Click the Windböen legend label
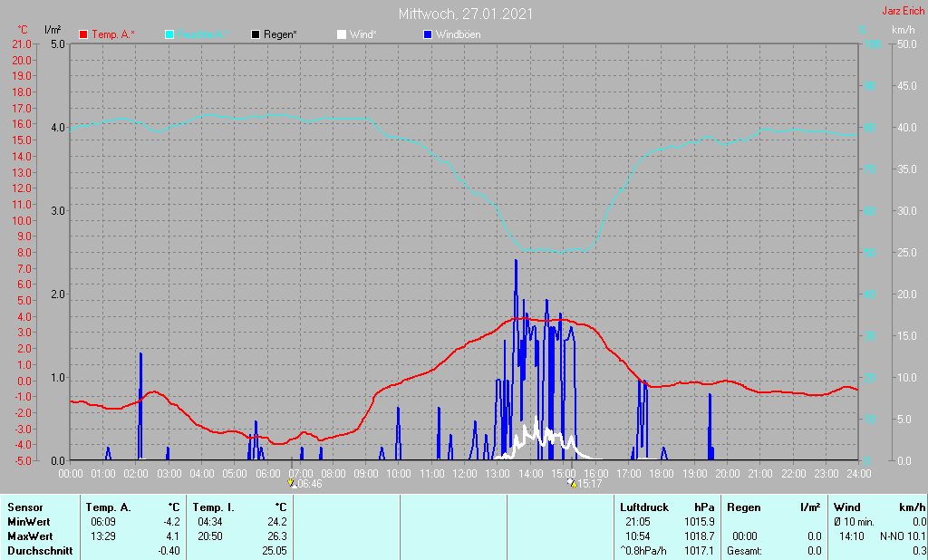Viewport: 928px width, 560px height. 459,34
